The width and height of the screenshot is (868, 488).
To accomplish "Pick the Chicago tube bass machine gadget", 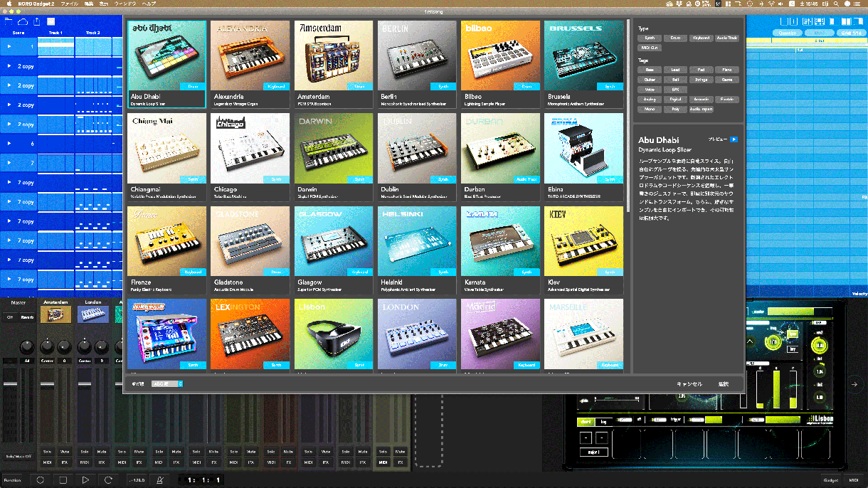I will coord(250,157).
